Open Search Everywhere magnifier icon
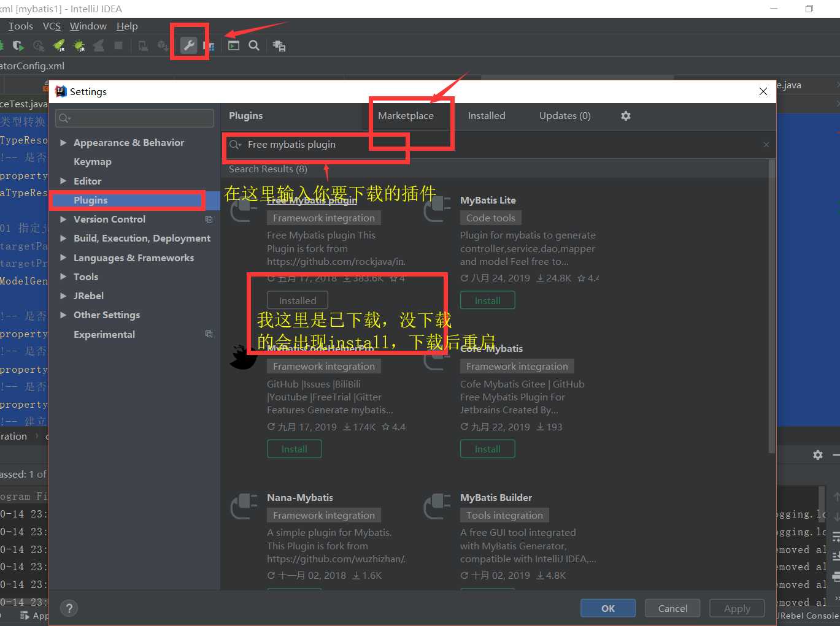The width and height of the screenshot is (840, 626). click(x=254, y=45)
